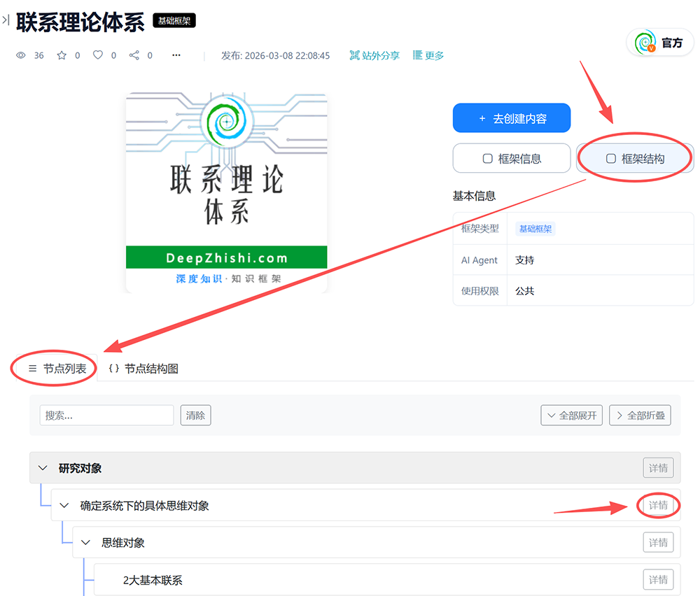The image size is (700, 596).
Task: Select the 确定系统下的具体思维对象 row text
Action: coord(145,506)
